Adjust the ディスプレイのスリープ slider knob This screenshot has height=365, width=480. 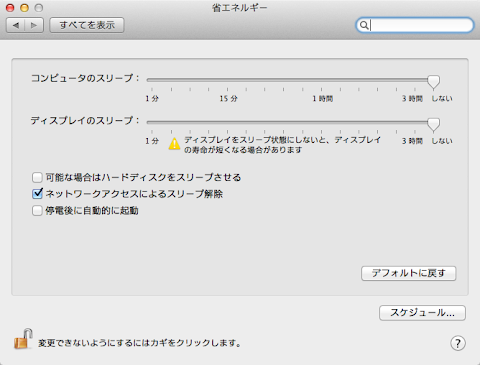point(433,124)
